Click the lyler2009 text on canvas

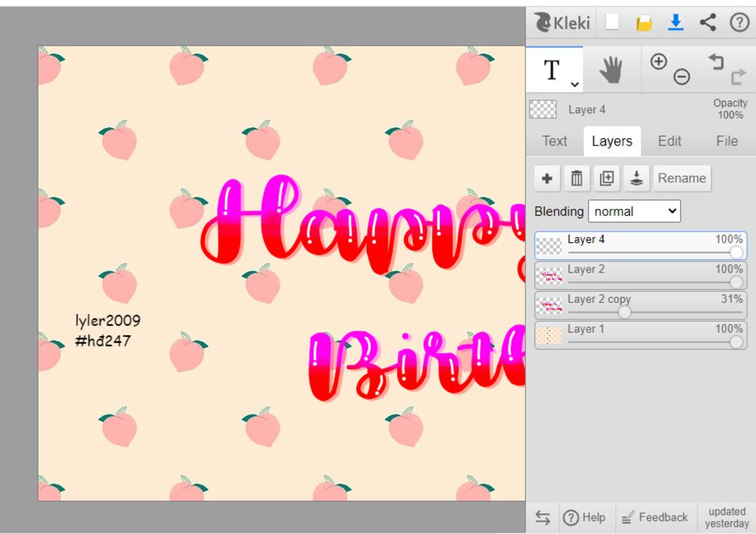coord(108,321)
